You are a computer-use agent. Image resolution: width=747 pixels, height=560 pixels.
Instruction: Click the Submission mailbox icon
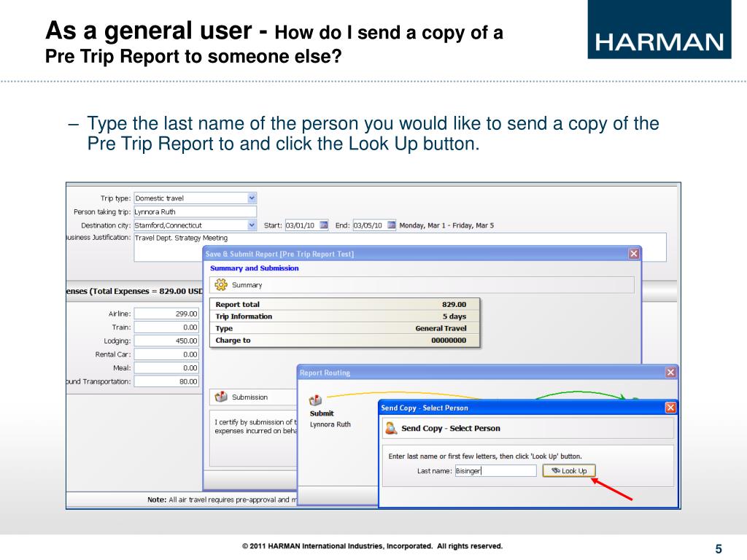[220, 397]
